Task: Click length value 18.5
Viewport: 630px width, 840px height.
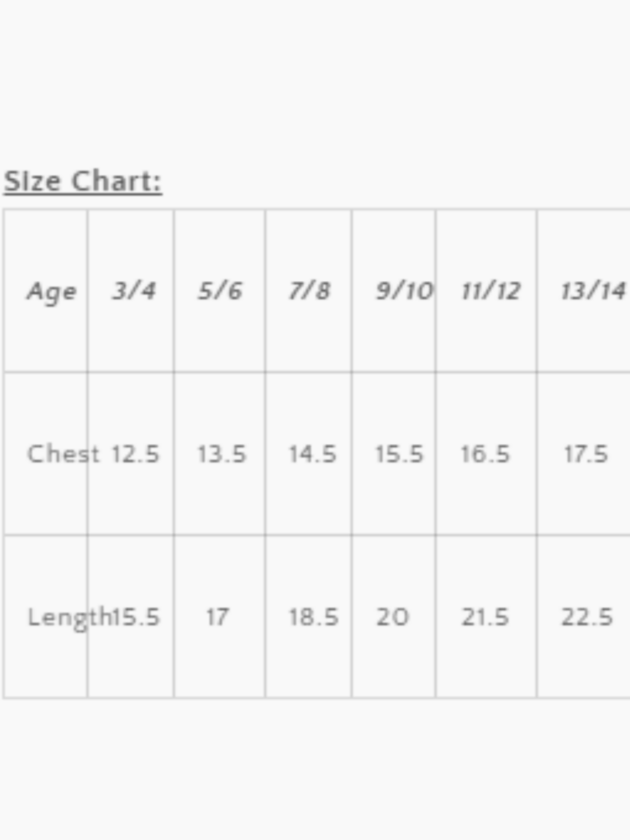Action: click(313, 617)
